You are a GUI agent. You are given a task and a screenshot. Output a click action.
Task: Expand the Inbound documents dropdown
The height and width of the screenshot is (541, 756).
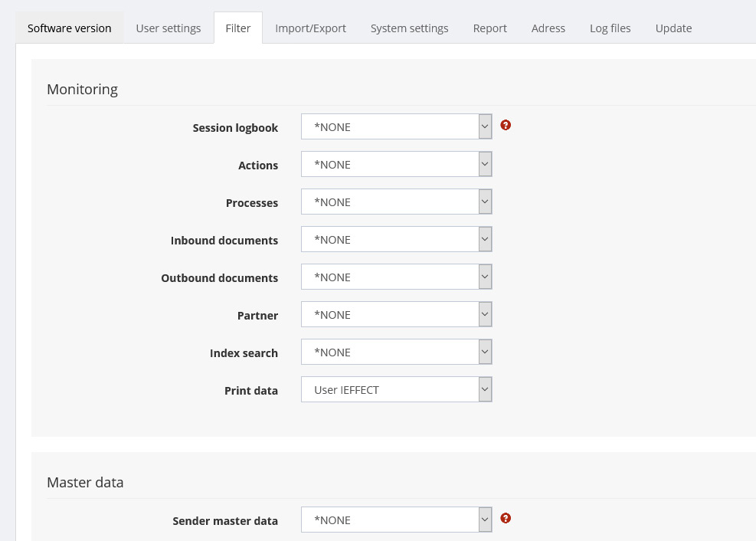(x=396, y=240)
